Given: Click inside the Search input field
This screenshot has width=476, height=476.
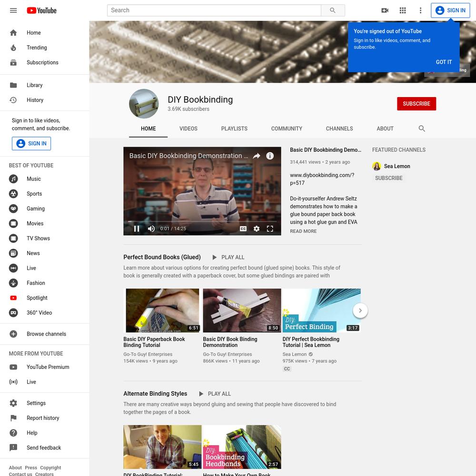Looking at the screenshot, I should (x=214, y=10).
